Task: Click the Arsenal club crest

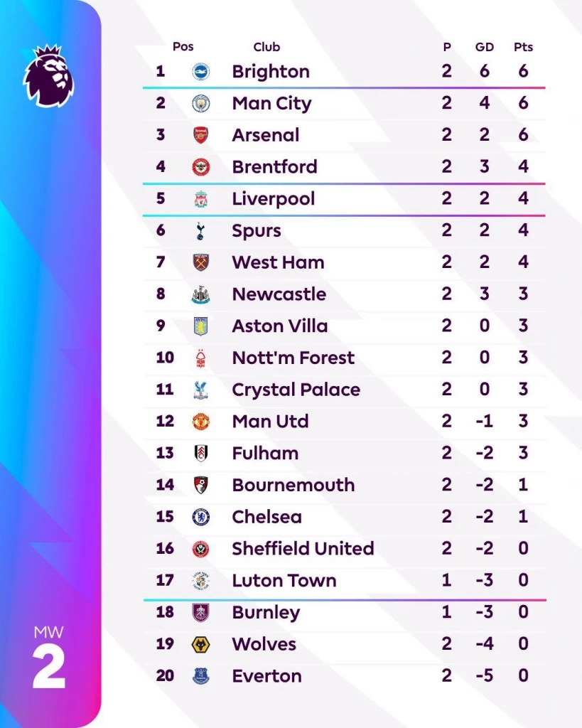Action: click(201, 135)
